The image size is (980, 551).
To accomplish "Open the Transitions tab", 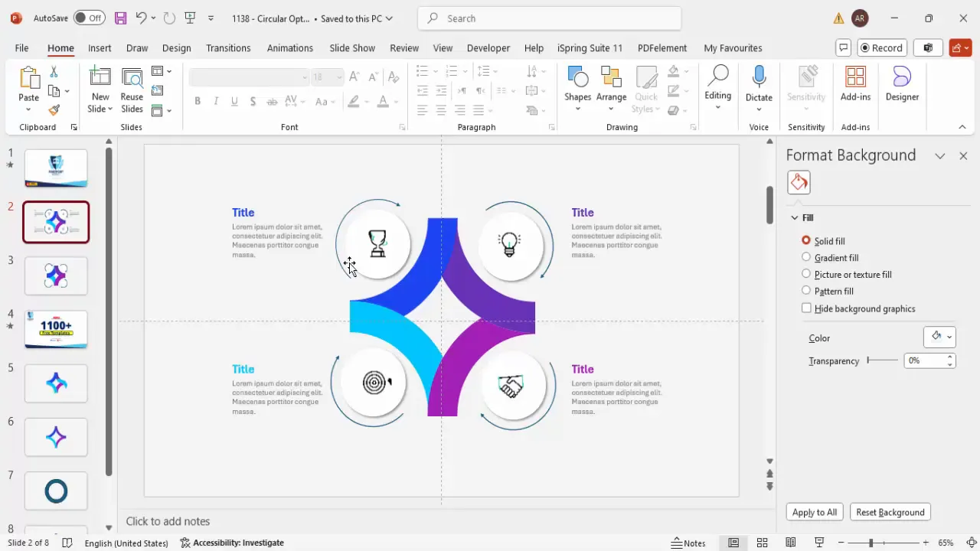I will tap(228, 47).
